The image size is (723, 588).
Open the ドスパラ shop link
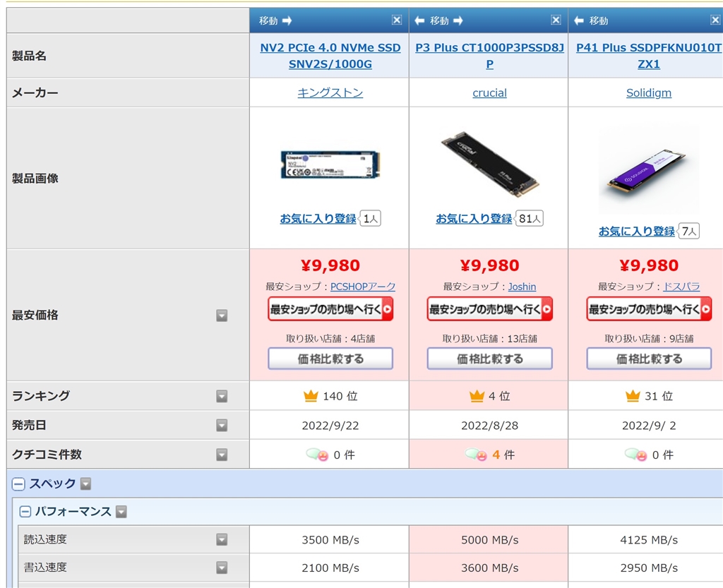(x=681, y=287)
